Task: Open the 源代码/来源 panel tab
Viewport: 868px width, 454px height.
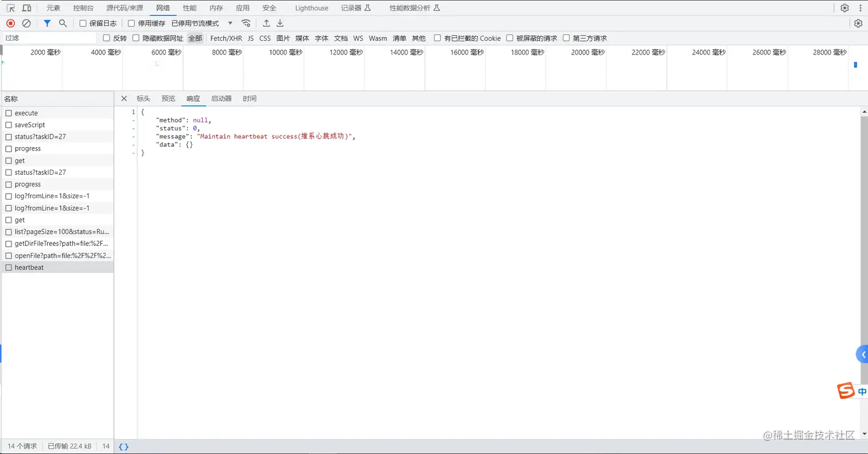Action: point(125,8)
